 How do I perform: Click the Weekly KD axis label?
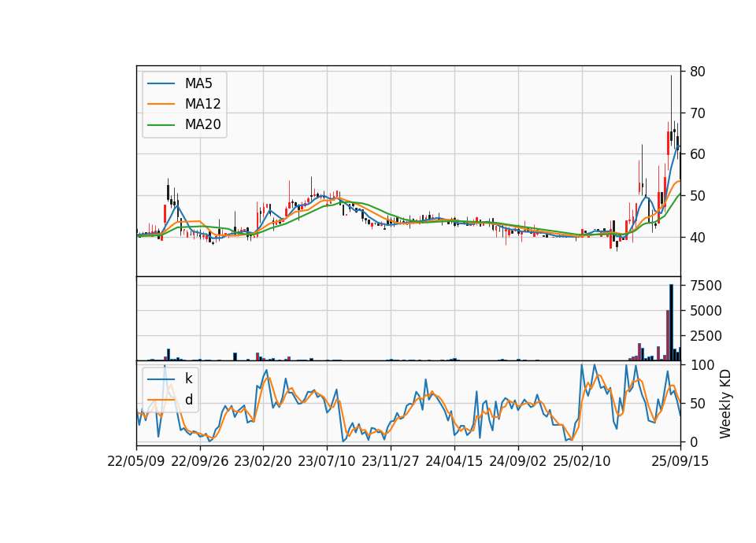tap(725, 404)
